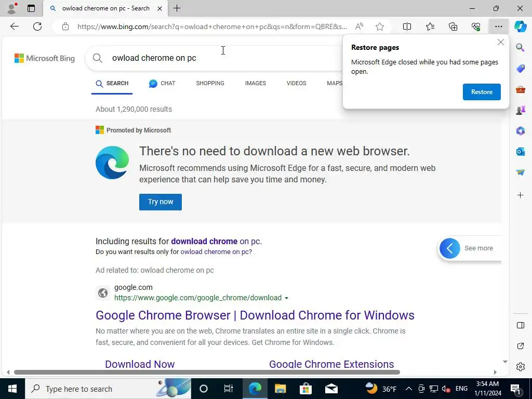The width and height of the screenshot is (532, 399).
Task: Switch to MAPS results tab
Action: pyautogui.click(x=335, y=83)
